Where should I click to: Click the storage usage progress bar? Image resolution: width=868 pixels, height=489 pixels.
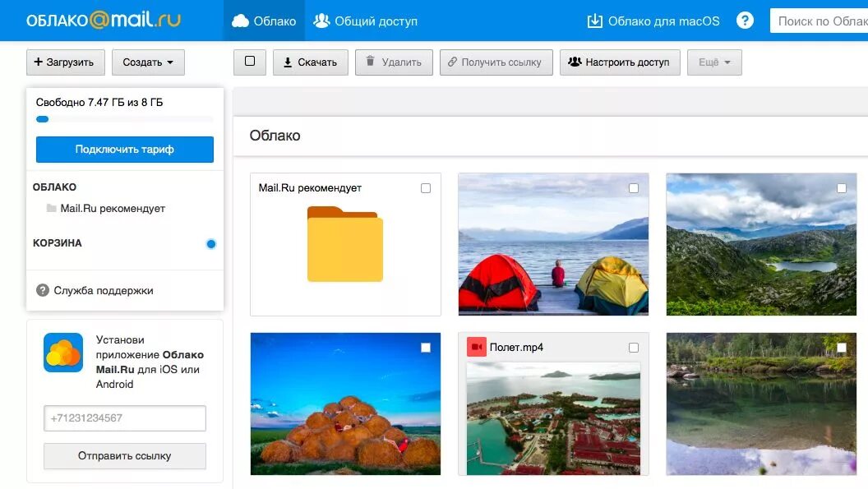tap(125, 119)
